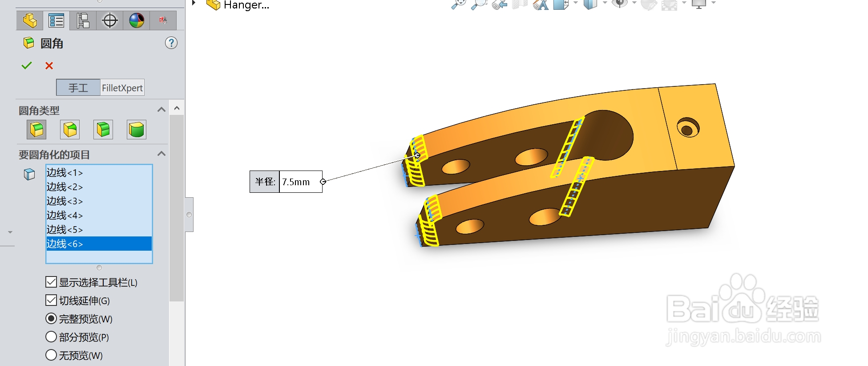Choose face fillet type
This screenshot has width=868, height=366.
tap(103, 130)
